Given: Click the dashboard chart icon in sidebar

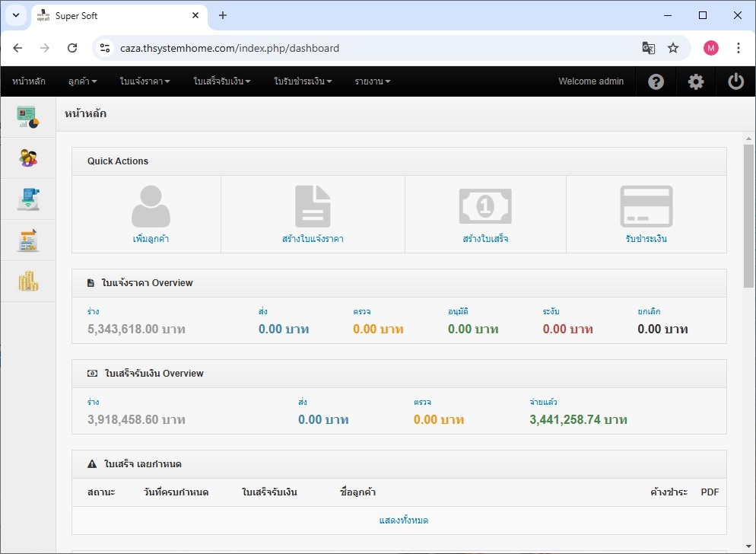Looking at the screenshot, I should [28, 117].
